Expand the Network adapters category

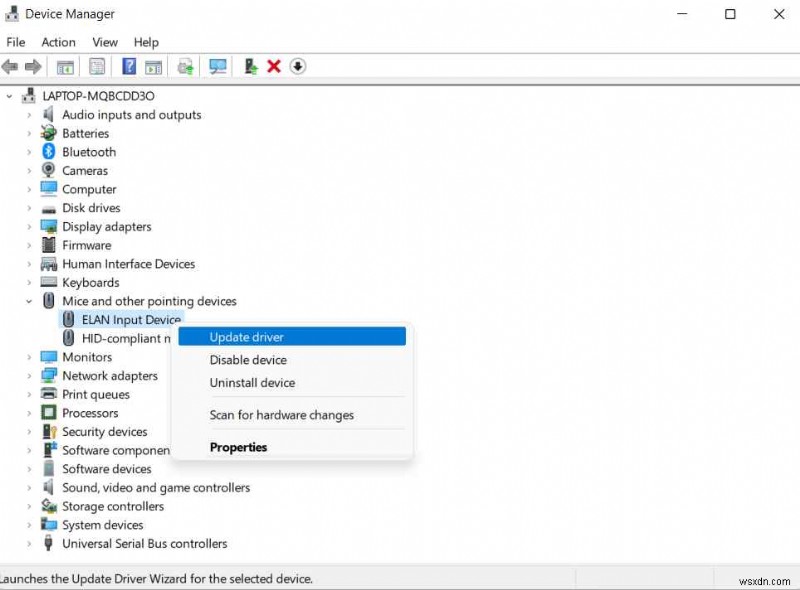[x=29, y=375]
